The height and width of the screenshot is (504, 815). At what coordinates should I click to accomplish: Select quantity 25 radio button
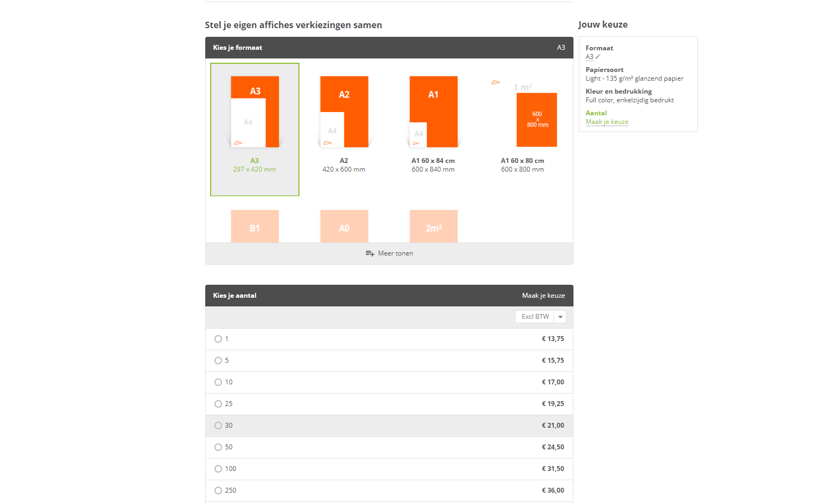[218, 404]
